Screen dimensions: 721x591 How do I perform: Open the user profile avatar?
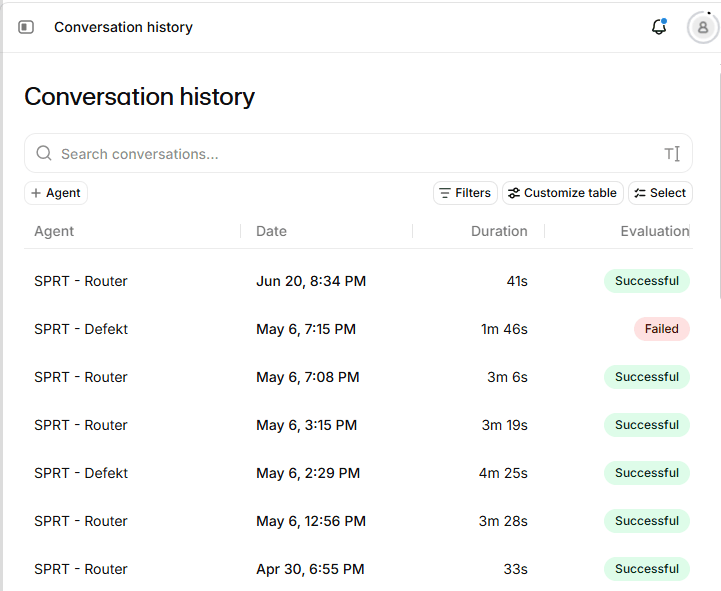702,28
